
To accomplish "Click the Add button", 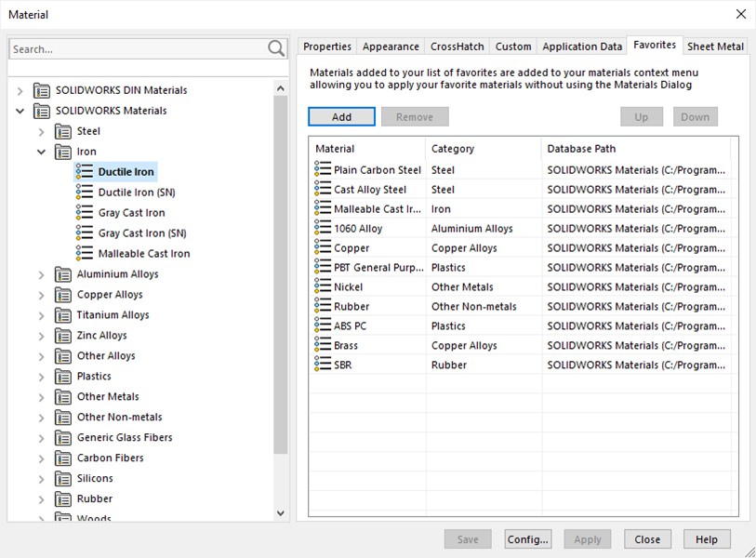I will click(340, 116).
